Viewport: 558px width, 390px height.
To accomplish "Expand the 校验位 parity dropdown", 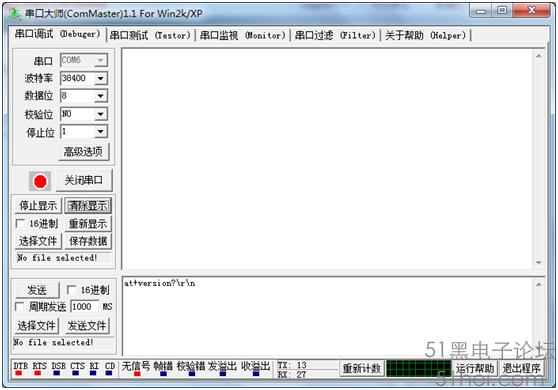I will pyautogui.click(x=101, y=114).
